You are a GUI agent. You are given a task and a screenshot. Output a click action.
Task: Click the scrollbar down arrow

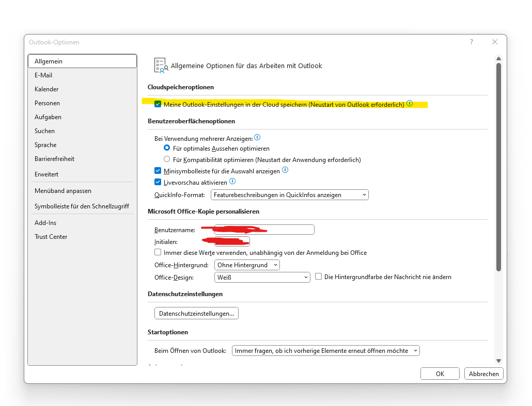[x=498, y=361]
